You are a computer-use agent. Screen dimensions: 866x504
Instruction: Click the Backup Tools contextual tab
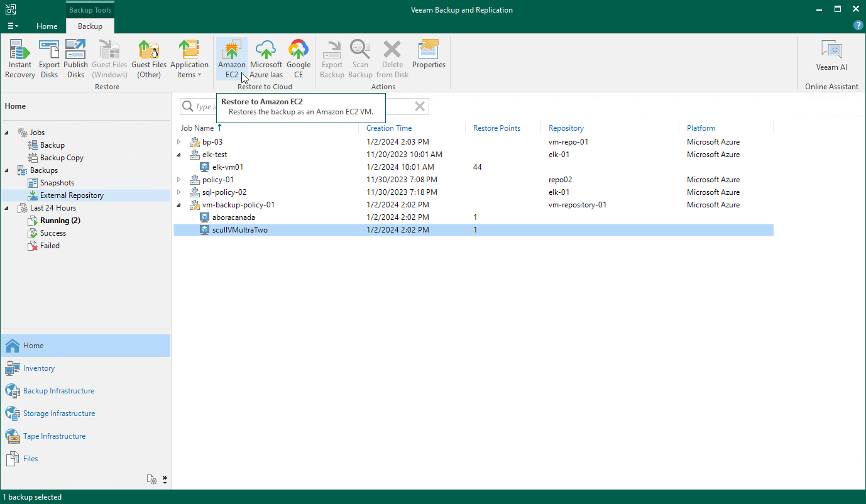click(90, 10)
